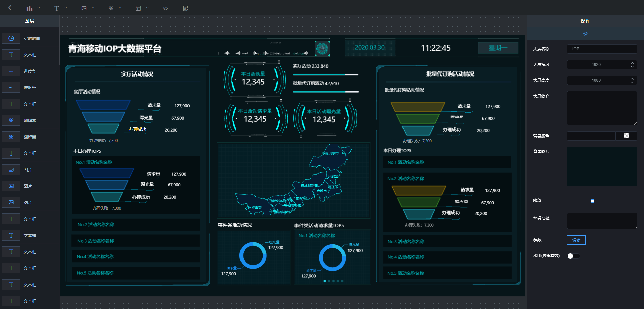Select the 实时时间 layer row
This screenshot has height=309, width=644.
point(30,38)
